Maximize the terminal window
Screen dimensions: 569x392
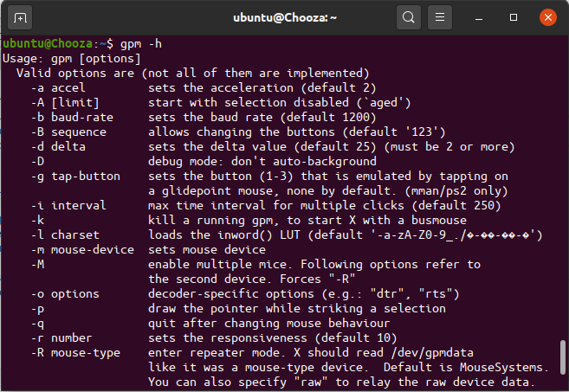pos(514,16)
